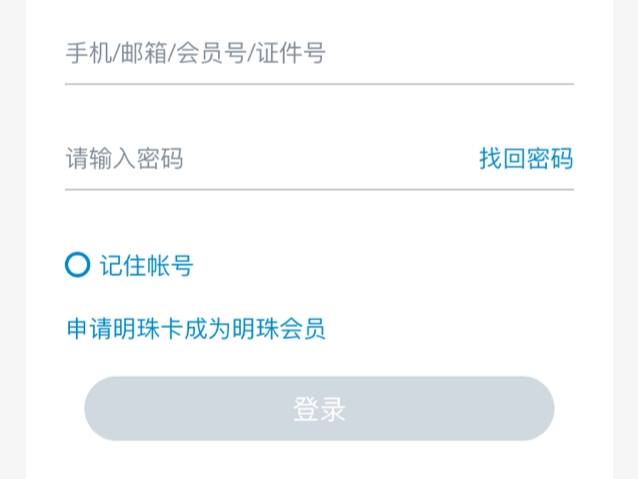Place cursor in the password entry field
638x479 pixels.
(260, 158)
